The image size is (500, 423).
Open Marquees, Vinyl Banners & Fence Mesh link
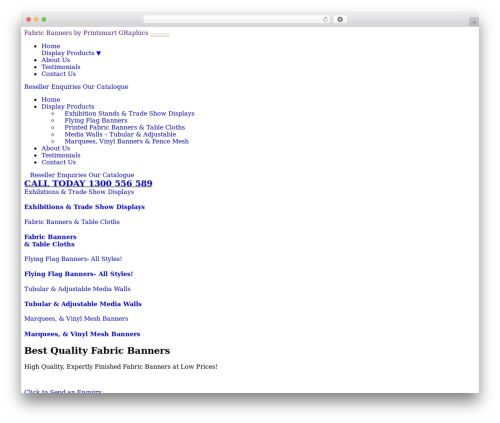[x=127, y=142]
